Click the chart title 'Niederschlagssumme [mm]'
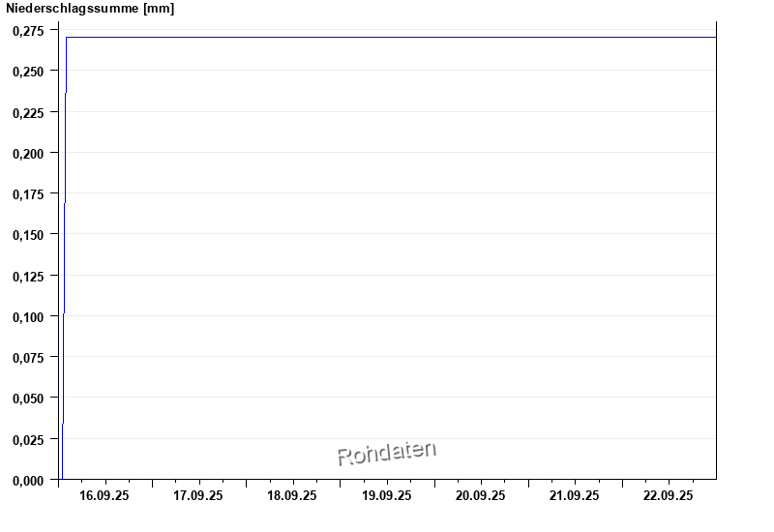This screenshot has height=532, width=774. tap(90, 9)
